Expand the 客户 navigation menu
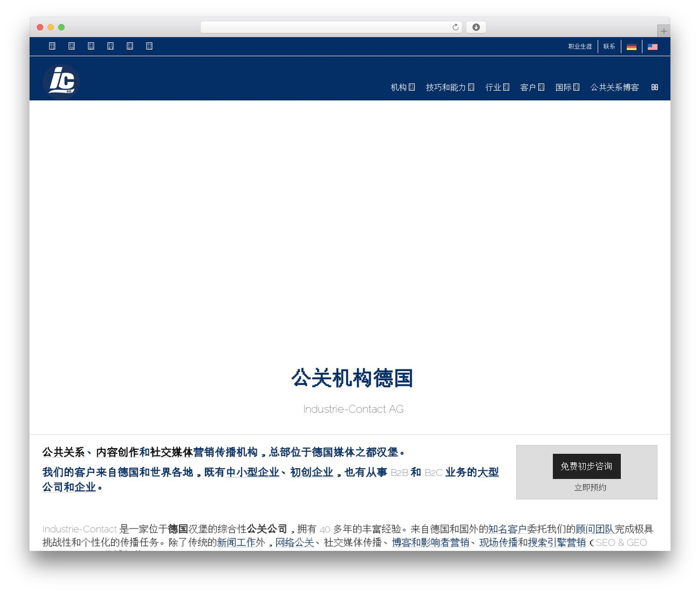The width and height of the screenshot is (700, 593). [532, 88]
